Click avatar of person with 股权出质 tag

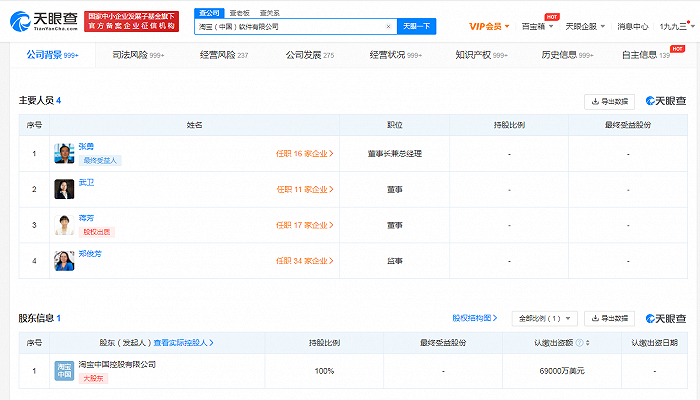pos(64,225)
